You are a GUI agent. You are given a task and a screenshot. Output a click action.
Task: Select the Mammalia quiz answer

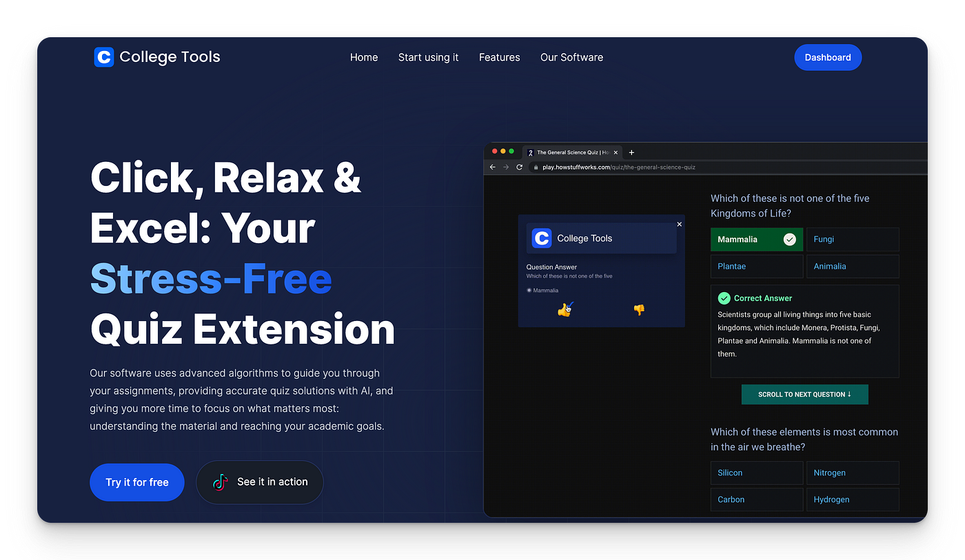click(x=757, y=239)
